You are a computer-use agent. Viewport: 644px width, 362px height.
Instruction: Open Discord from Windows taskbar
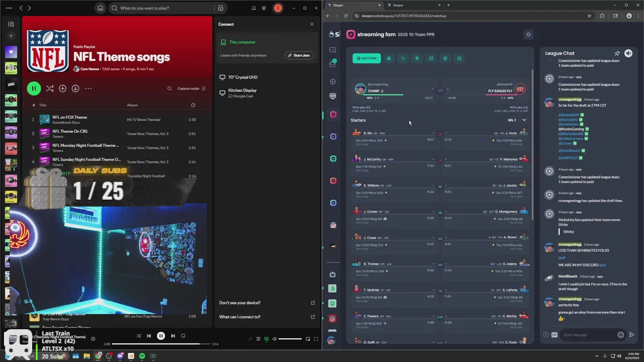click(120, 356)
